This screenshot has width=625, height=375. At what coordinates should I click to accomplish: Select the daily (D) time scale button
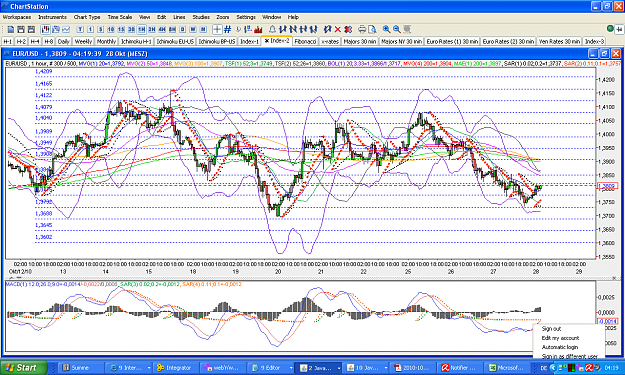(x=183, y=29)
